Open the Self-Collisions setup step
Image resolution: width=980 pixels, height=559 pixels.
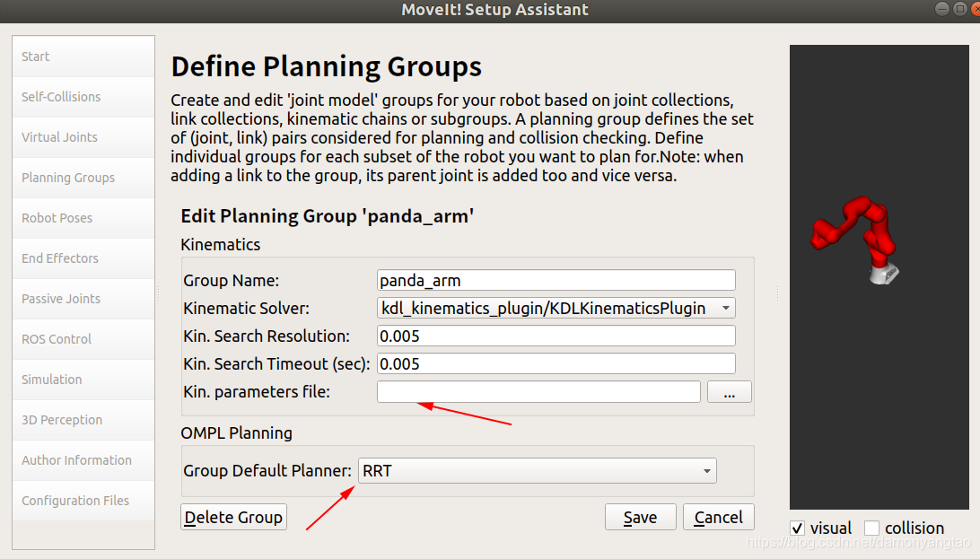pyautogui.click(x=83, y=97)
